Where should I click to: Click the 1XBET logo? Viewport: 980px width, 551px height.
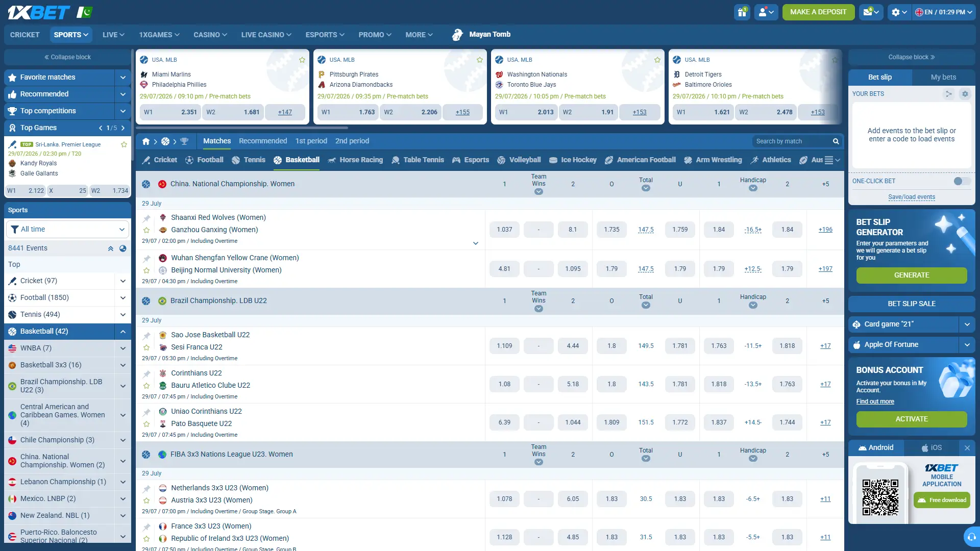click(39, 12)
